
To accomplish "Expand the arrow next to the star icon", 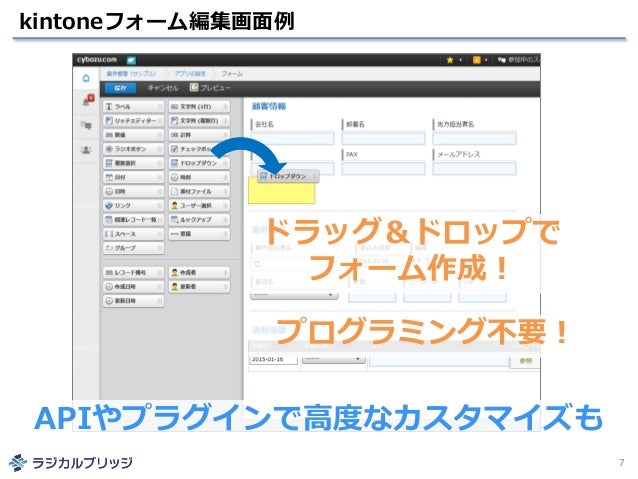I will (x=461, y=60).
